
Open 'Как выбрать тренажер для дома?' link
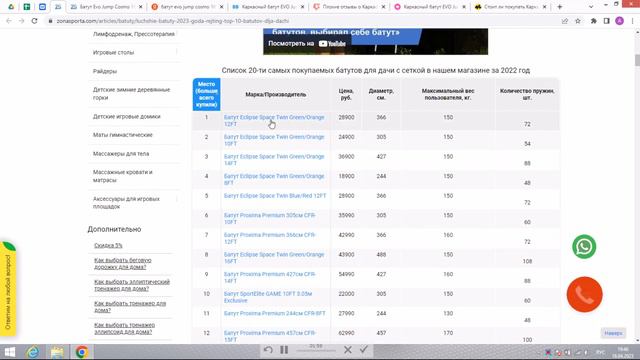pyautogui.click(x=130, y=307)
